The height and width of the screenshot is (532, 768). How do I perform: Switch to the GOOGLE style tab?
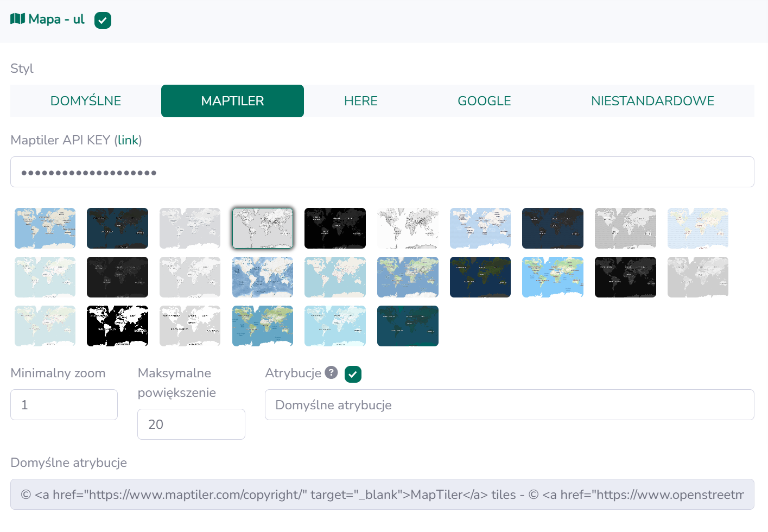pos(484,101)
